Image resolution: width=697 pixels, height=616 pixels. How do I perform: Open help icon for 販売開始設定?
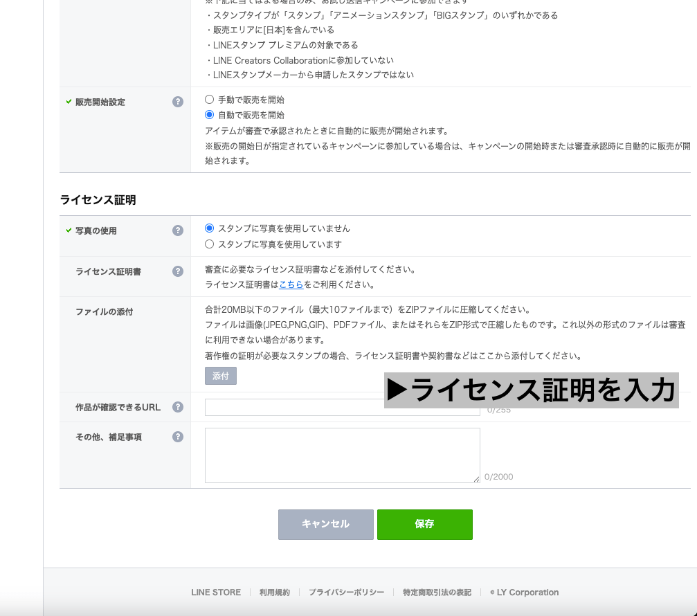178,102
